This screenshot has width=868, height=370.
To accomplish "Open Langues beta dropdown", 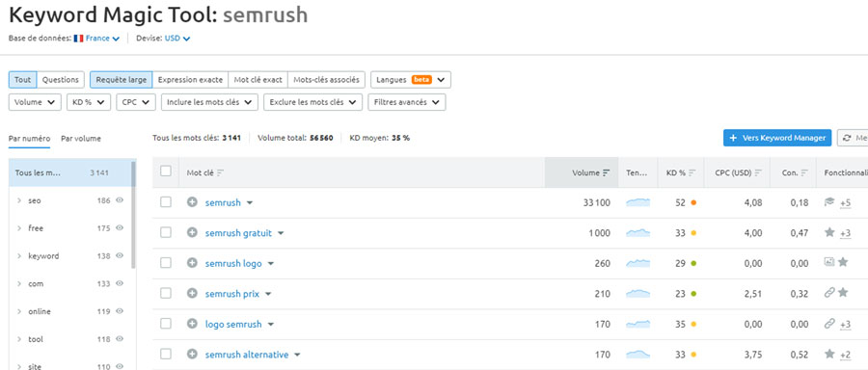I will click(411, 80).
